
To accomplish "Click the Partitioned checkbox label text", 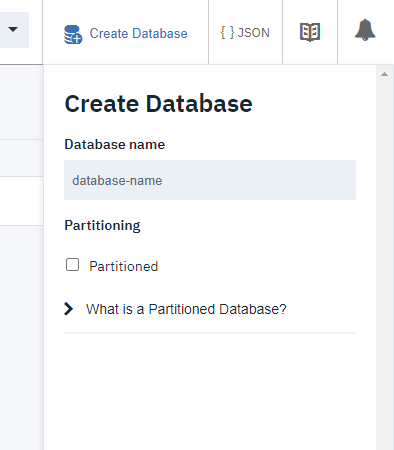I will pos(124,266).
